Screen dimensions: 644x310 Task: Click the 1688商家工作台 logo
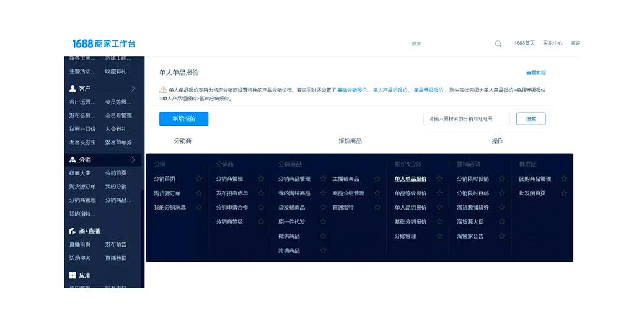104,43
